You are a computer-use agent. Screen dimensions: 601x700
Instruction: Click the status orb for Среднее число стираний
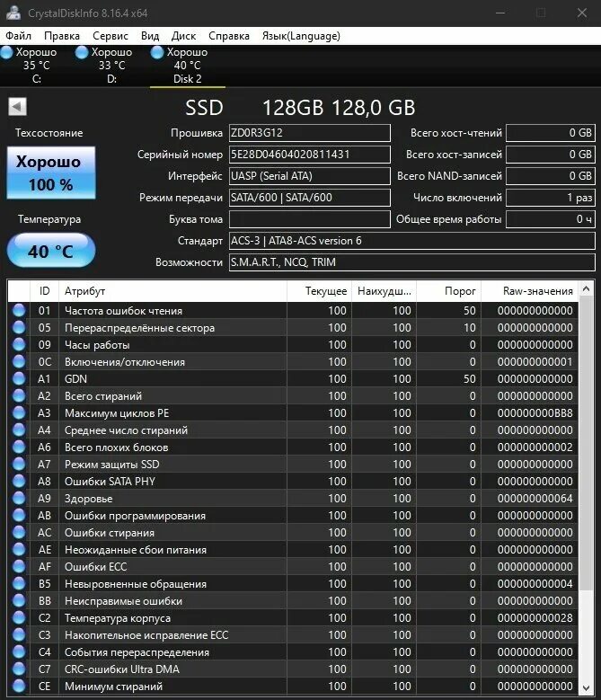pyautogui.click(x=19, y=430)
